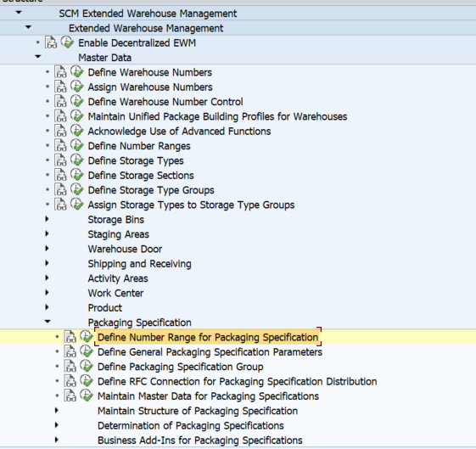Open documentation for Maintain Master Data for Packaging Specifications
Screen dimensions: 476x449
point(70,396)
